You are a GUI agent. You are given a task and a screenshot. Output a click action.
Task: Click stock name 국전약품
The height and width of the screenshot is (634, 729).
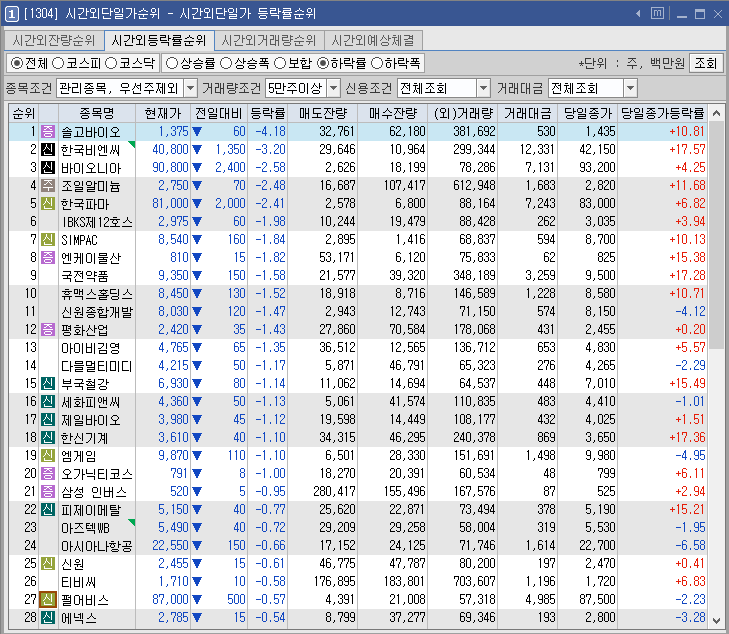(x=85, y=276)
